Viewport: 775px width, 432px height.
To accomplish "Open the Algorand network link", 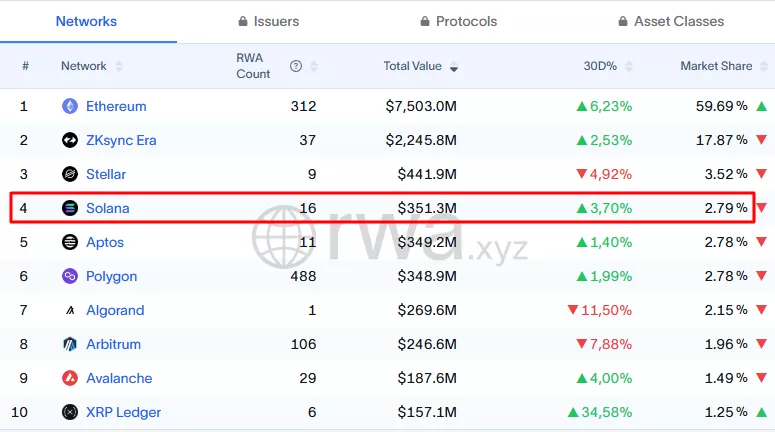I will [115, 310].
